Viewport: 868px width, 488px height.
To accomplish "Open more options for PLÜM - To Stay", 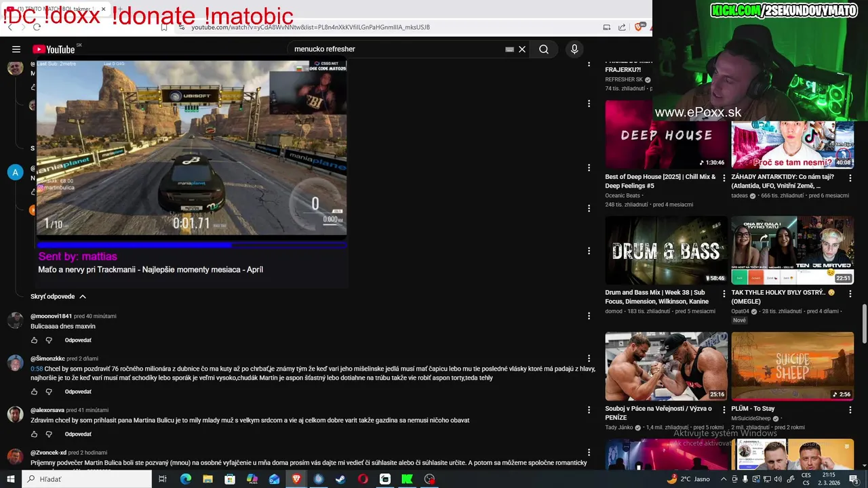I will click(850, 409).
